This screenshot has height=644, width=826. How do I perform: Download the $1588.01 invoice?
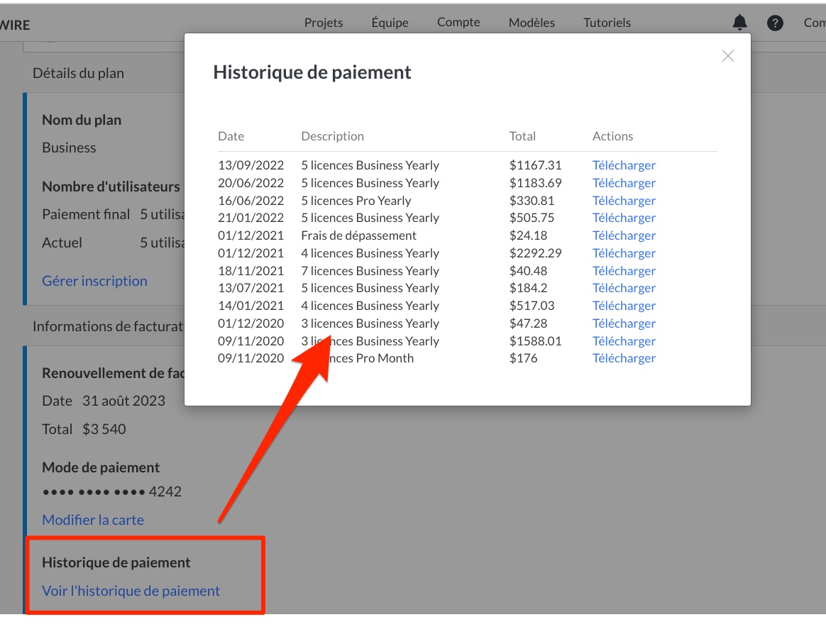coord(624,341)
